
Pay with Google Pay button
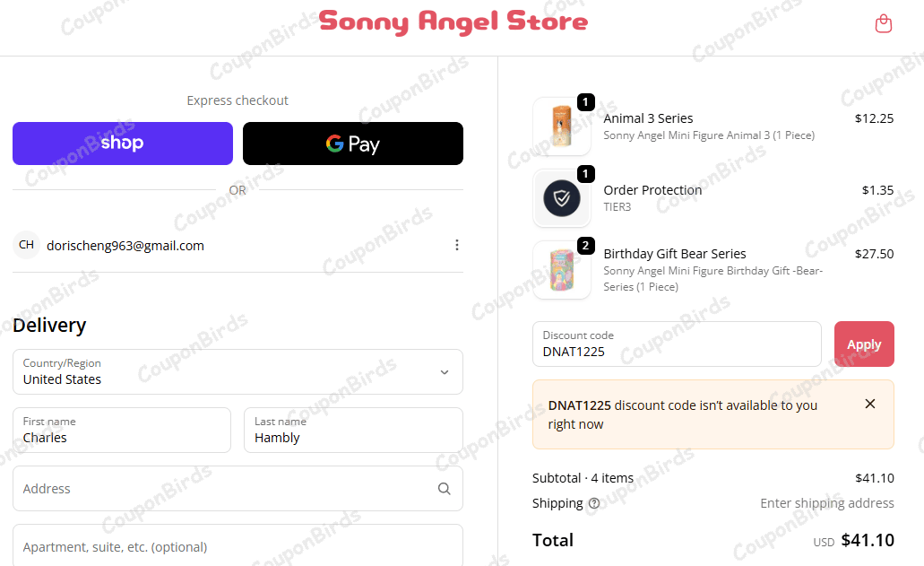click(x=353, y=144)
